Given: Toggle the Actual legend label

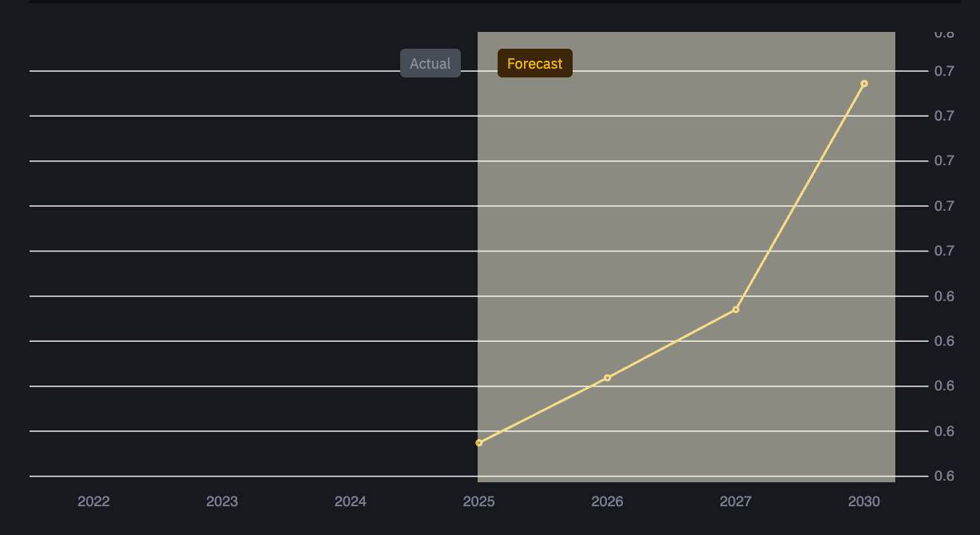Looking at the screenshot, I should coord(430,64).
